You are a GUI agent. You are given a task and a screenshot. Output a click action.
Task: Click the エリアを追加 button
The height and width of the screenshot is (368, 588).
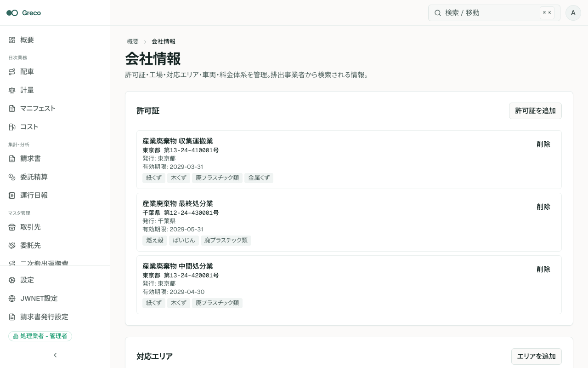tap(537, 356)
